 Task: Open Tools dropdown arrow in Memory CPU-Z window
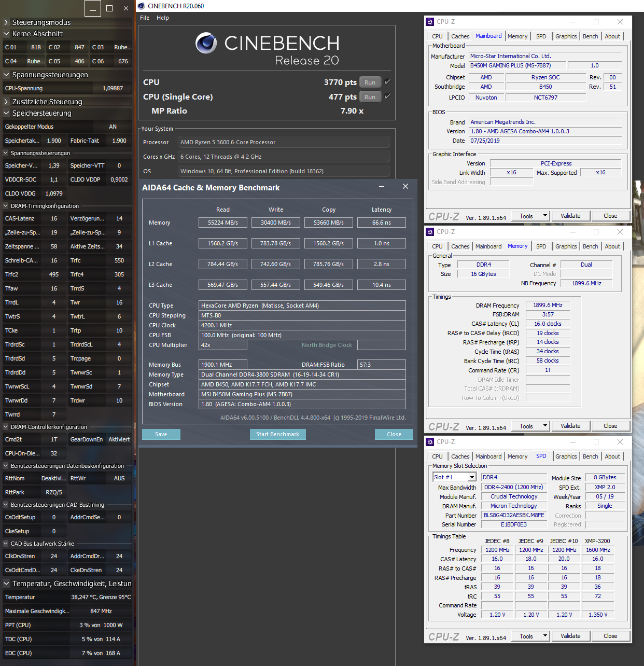[x=545, y=426]
